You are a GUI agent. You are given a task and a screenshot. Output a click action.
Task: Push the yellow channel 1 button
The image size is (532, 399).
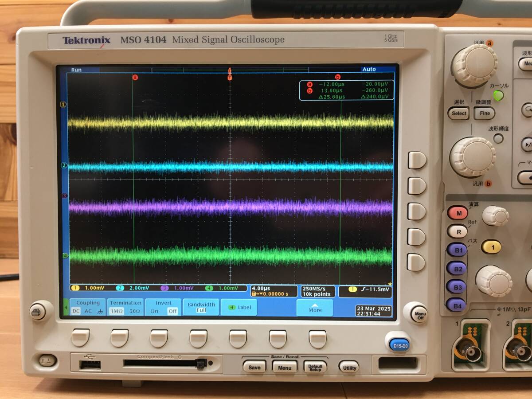[x=491, y=246]
